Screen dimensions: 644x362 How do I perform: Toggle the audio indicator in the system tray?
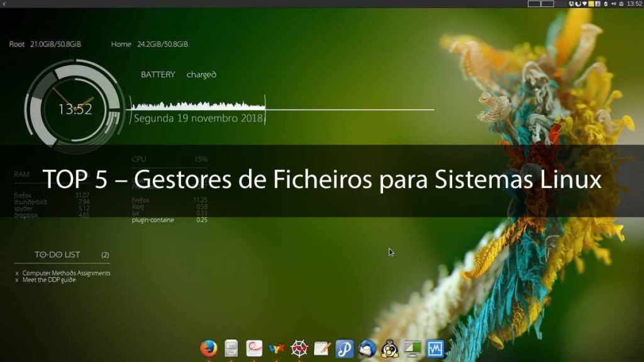click(614, 6)
